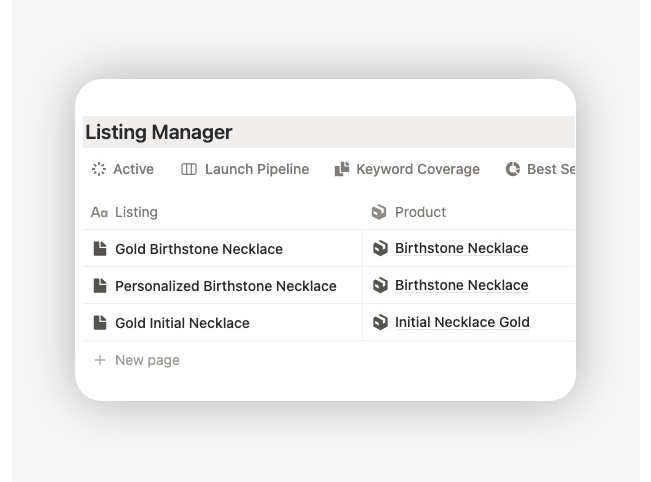Click the Listing Manager title
Image resolution: width=651 pixels, height=482 pixels.
coord(159,132)
